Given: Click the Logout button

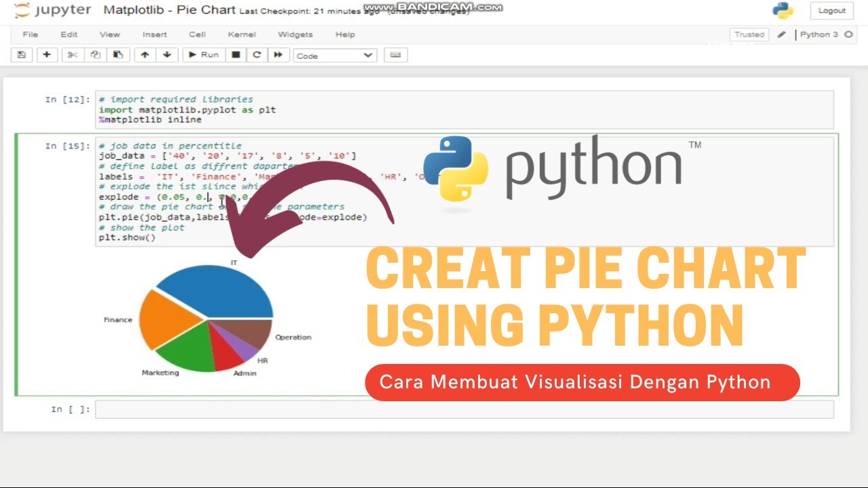Looking at the screenshot, I should (832, 10).
